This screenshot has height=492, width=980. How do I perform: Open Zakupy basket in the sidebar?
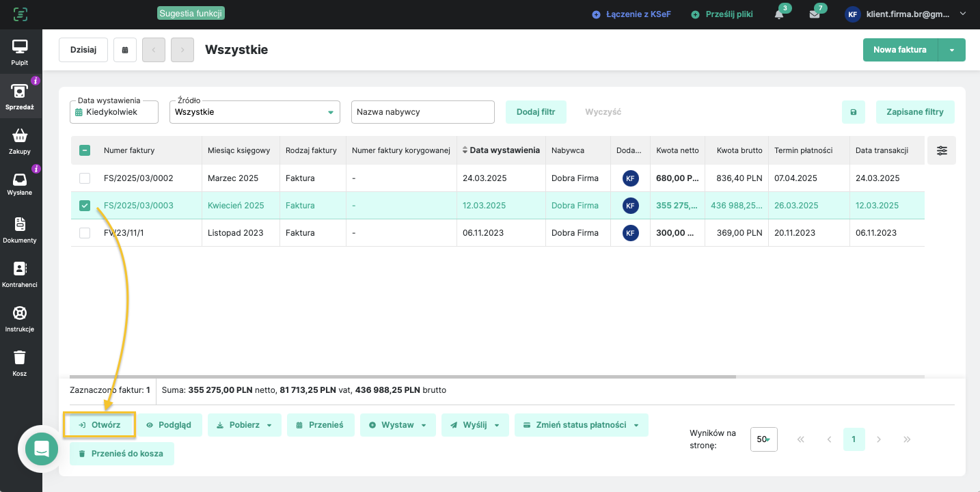click(21, 141)
